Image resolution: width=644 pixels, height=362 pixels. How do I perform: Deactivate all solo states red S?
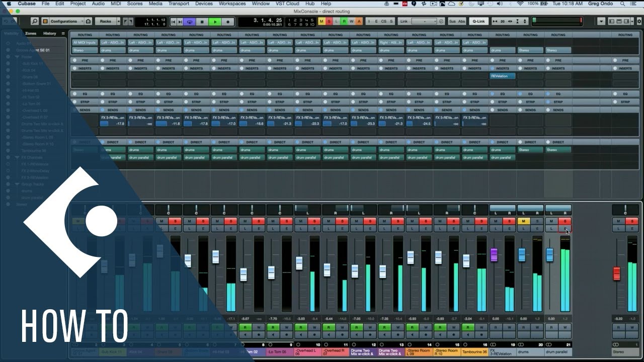tap(329, 22)
